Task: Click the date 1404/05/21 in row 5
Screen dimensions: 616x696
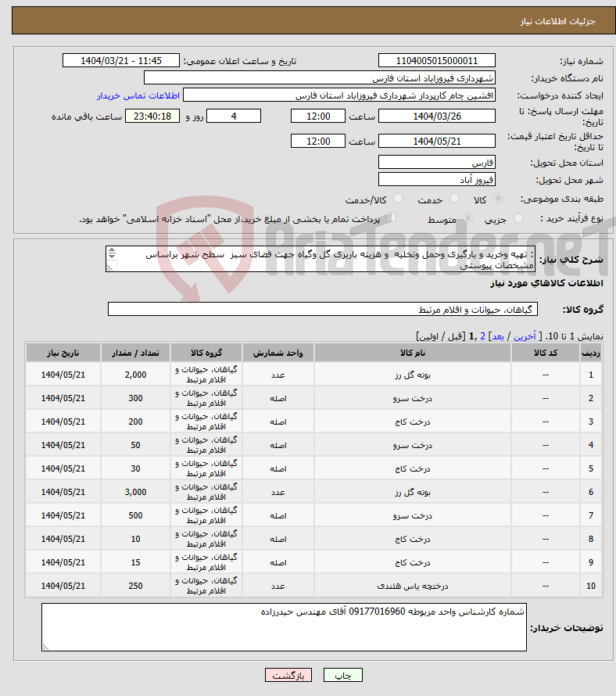Action: click(63, 468)
